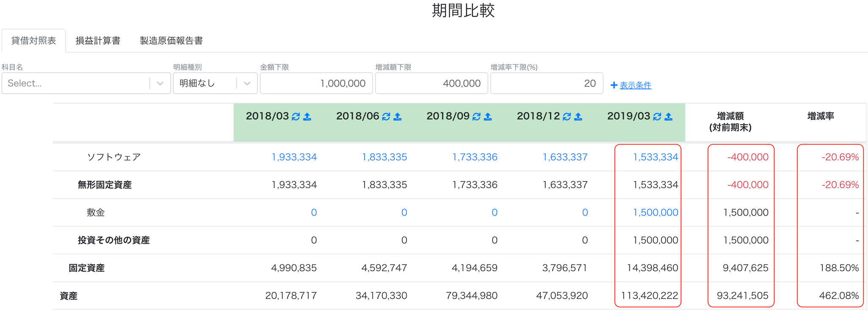Refresh the 2018/03 period column
The image size is (868, 311).
coord(296,117)
